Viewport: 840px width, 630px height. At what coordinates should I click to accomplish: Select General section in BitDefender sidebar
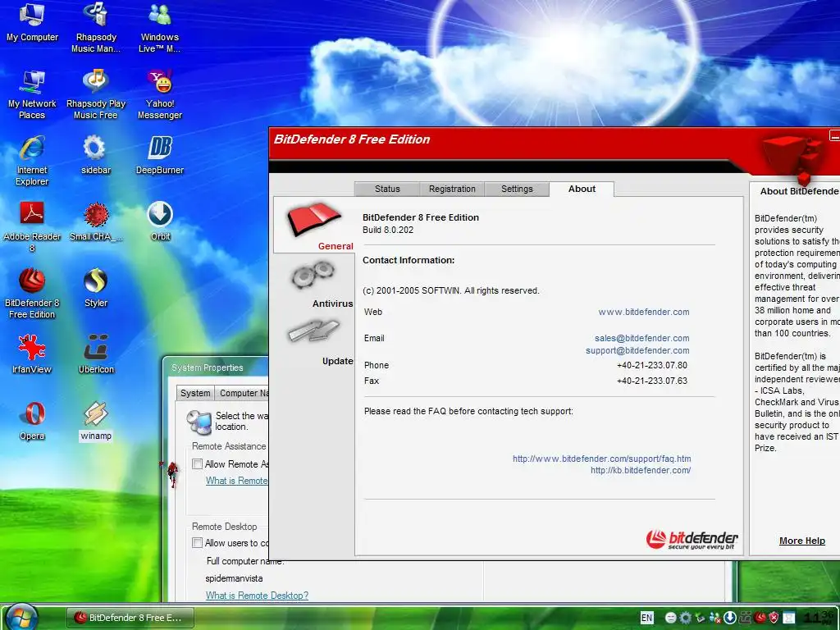click(314, 225)
